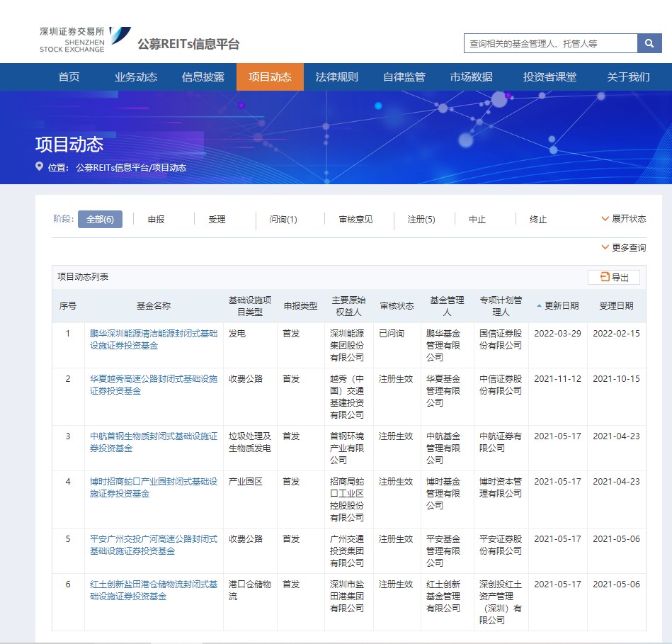This screenshot has height=644, width=672.
Task: Click the 导出 export button
Action: 613,277
